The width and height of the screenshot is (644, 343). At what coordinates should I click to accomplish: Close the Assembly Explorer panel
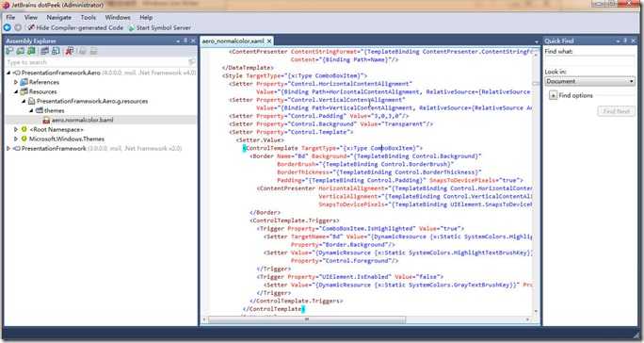(x=193, y=41)
